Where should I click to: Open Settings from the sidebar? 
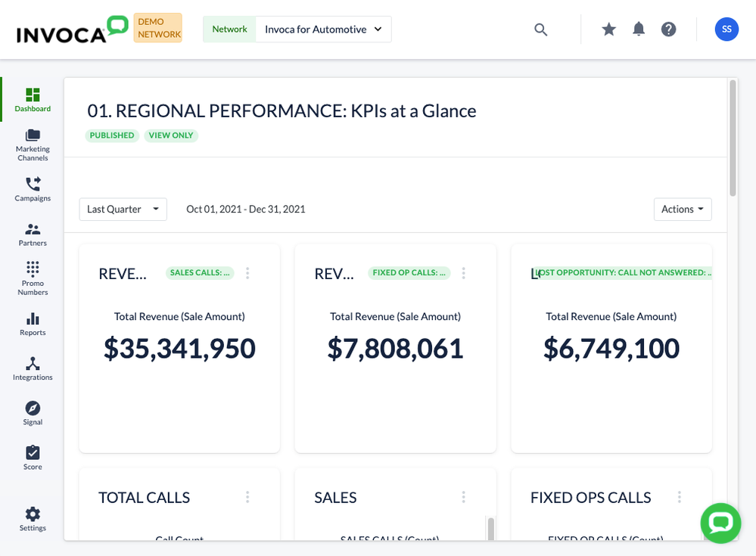[x=33, y=519]
